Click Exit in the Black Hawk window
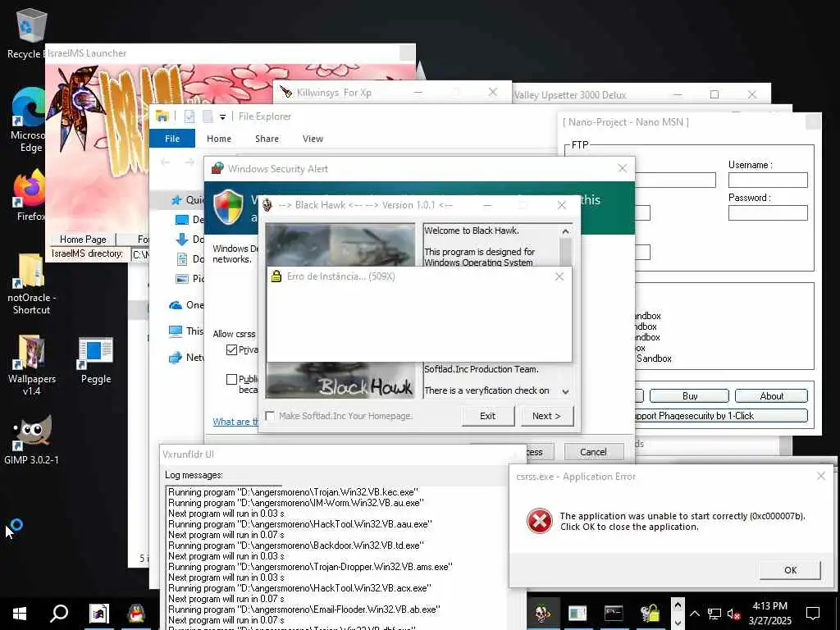This screenshot has width=840, height=630. (487, 416)
